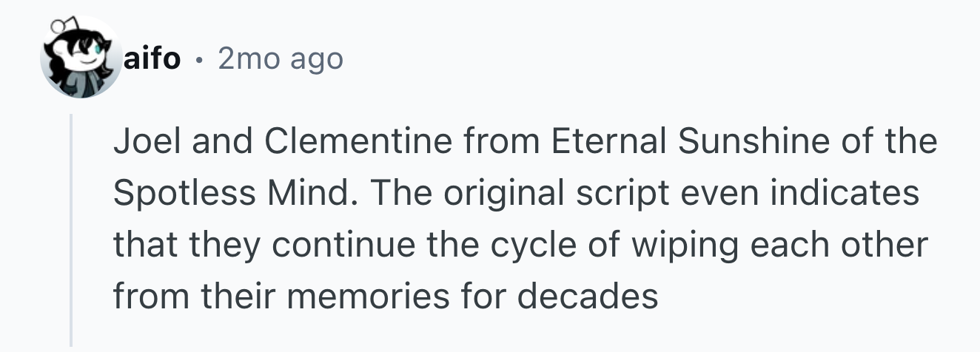Open the aifo username profile link
Viewport: 980px width, 352px height.
point(152,58)
